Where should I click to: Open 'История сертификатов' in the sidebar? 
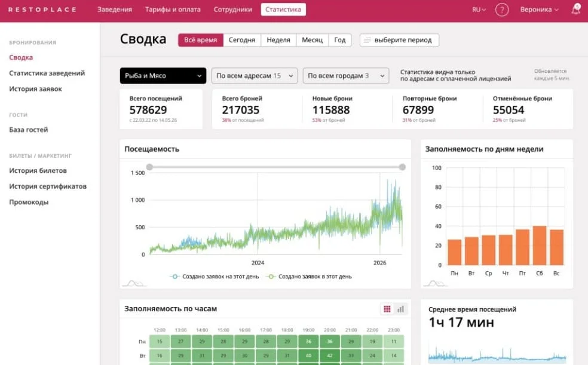pyautogui.click(x=48, y=186)
